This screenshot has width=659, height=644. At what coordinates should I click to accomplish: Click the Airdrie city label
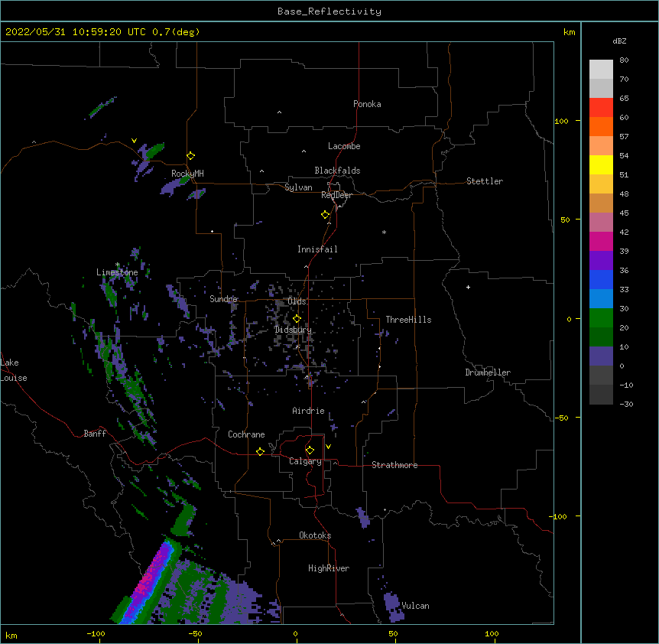pyautogui.click(x=309, y=411)
